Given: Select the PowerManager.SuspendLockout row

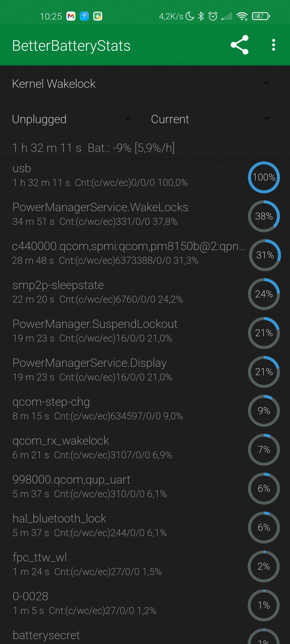Looking at the screenshot, I should [x=145, y=331].
